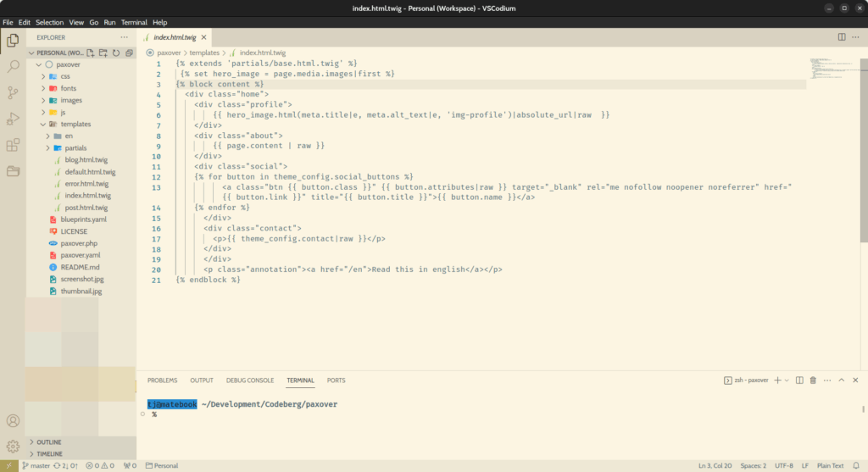The width and height of the screenshot is (868, 472).
Task: Click the New Folder icon in Explorer
Action: (103, 53)
